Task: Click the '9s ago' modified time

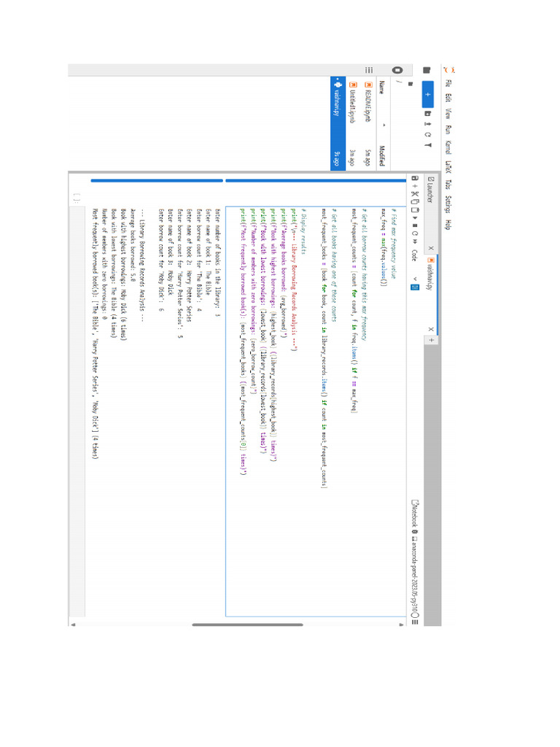Action: click(337, 160)
